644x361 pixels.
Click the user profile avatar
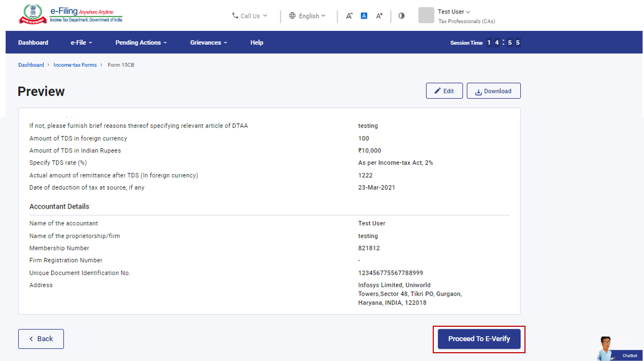(426, 16)
